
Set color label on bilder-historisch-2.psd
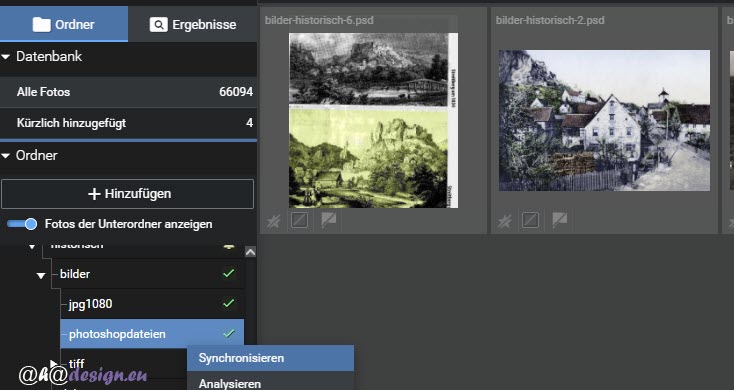pyautogui.click(x=530, y=220)
